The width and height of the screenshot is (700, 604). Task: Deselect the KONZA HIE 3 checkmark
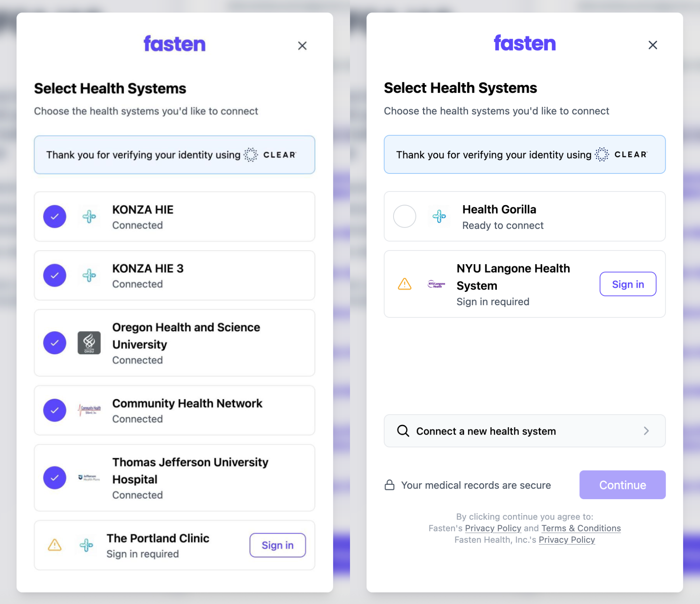pos(55,275)
